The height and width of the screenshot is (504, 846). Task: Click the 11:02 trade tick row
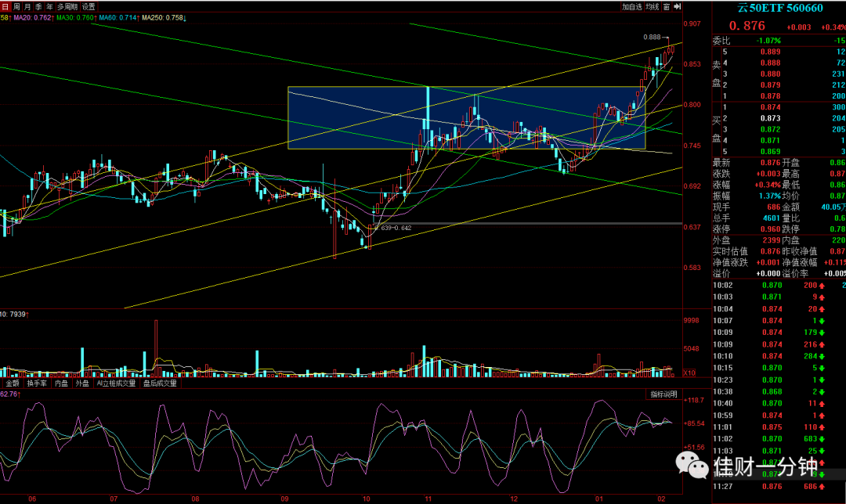pos(779,439)
